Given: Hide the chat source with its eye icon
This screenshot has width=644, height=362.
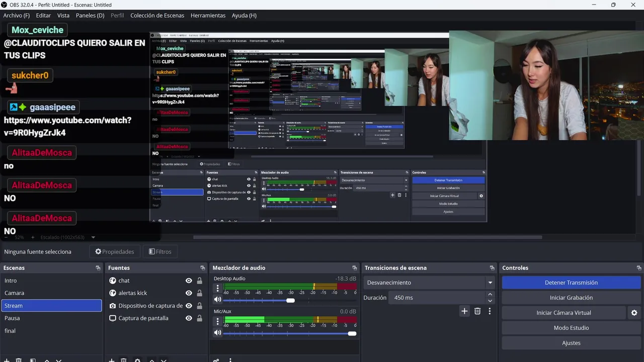Looking at the screenshot, I should coord(189,281).
